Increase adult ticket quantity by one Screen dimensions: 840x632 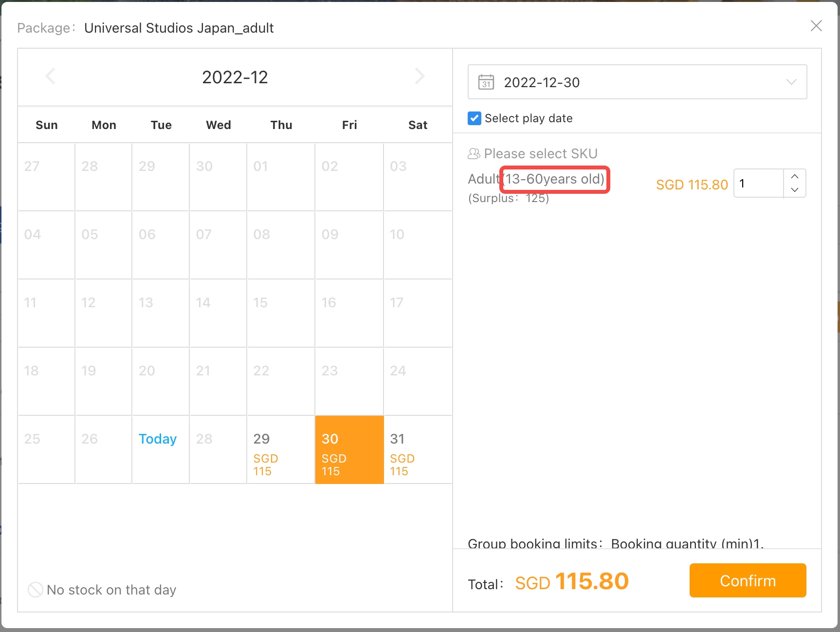(x=795, y=176)
